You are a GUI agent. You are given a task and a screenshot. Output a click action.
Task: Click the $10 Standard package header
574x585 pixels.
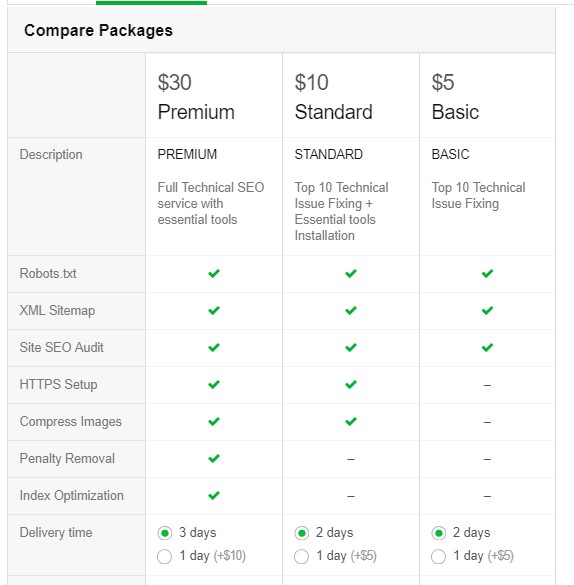click(x=333, y=97)
